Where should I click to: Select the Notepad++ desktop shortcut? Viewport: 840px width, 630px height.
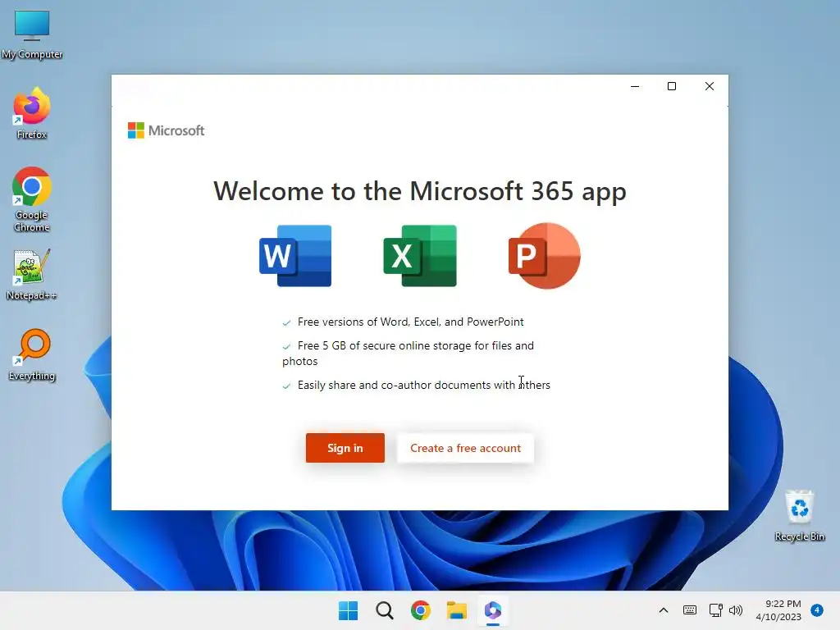click(x=32, y=275)
